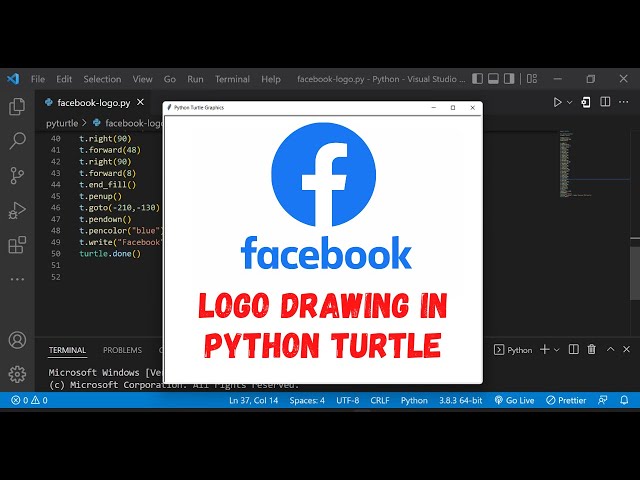Maximize panel size with chevron up
The image size is (640, 480).
click(x=610, y=349)
